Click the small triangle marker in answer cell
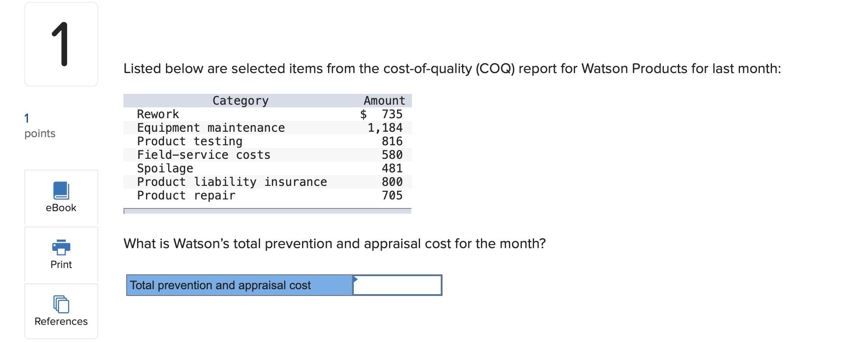The height and width of the screenshot is (342, 868). click(356, 280)
